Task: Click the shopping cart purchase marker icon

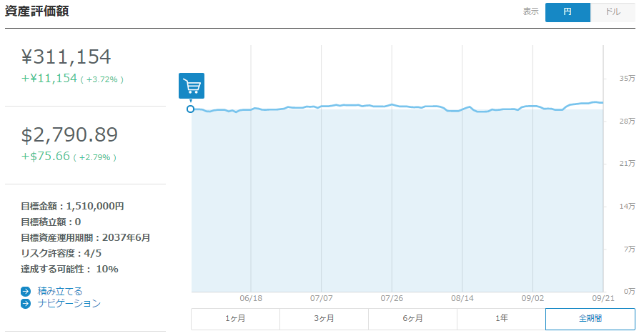Action: tap(192, 86)
